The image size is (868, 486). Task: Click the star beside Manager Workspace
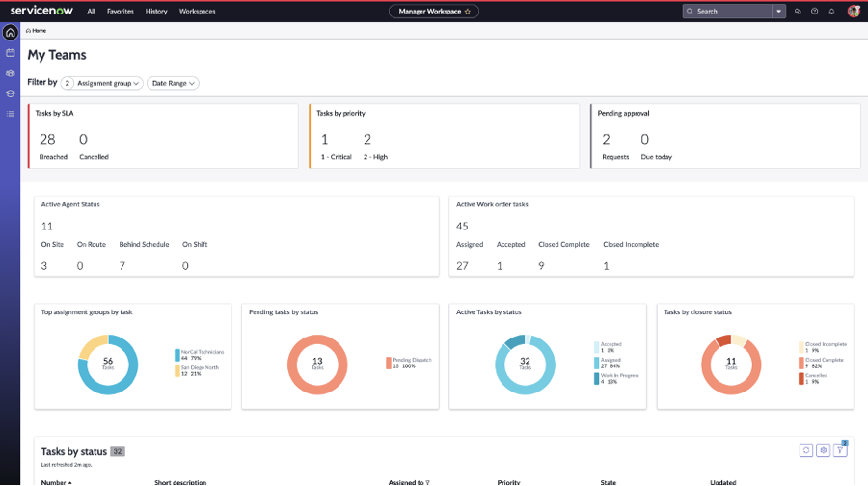[467, 11]
